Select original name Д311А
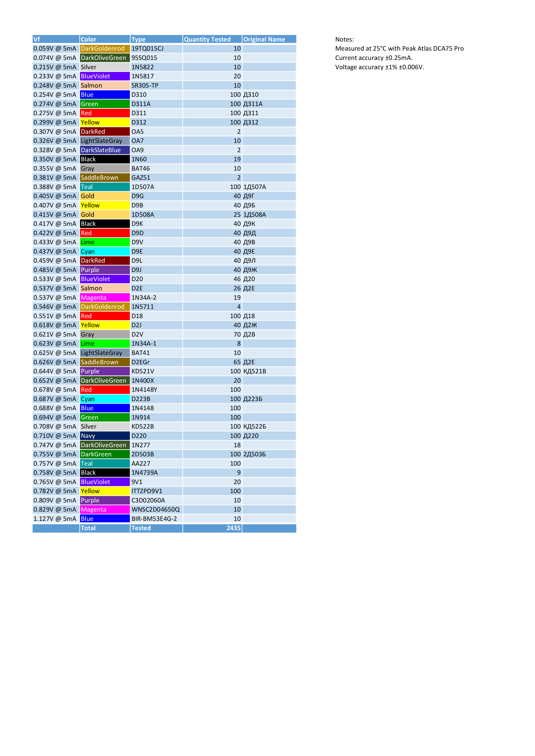535x756 pixels. (x=269, y=104)
